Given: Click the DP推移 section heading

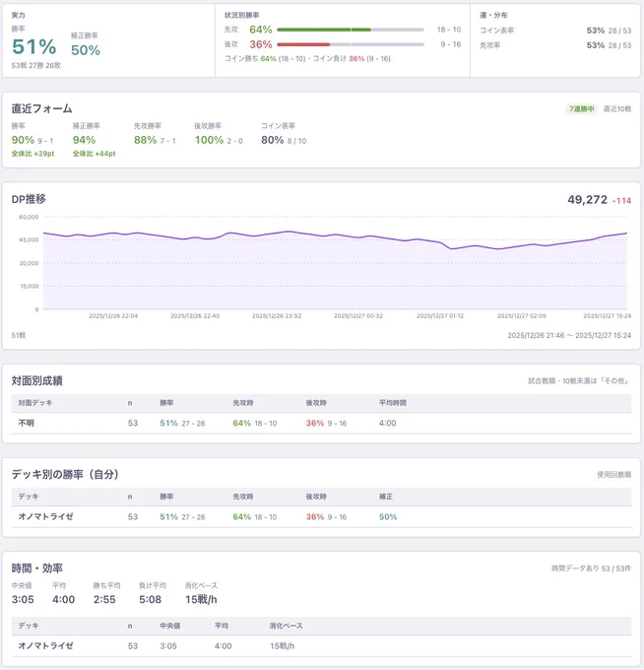Looking at the screenshot, I should coord(29,199).
